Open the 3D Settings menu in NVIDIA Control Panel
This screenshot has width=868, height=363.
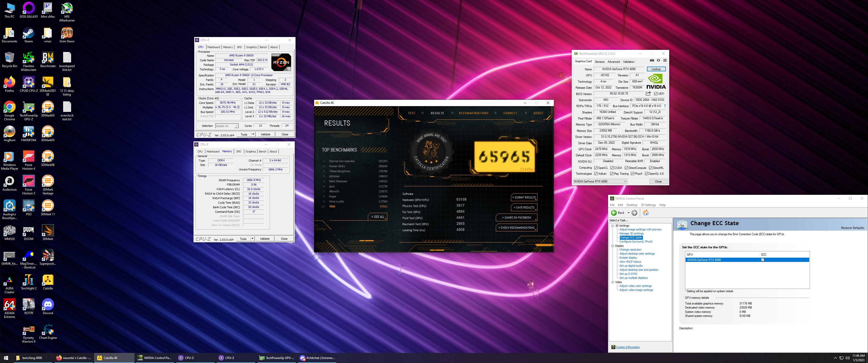pyautogui.click(x=648, y=205)
